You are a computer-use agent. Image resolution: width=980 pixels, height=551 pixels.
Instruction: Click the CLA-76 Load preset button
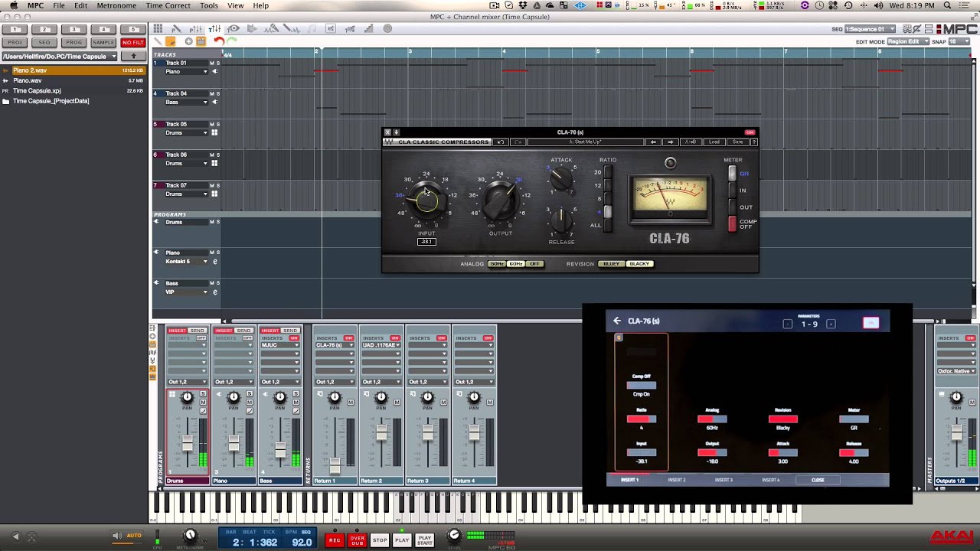point(714,142)
